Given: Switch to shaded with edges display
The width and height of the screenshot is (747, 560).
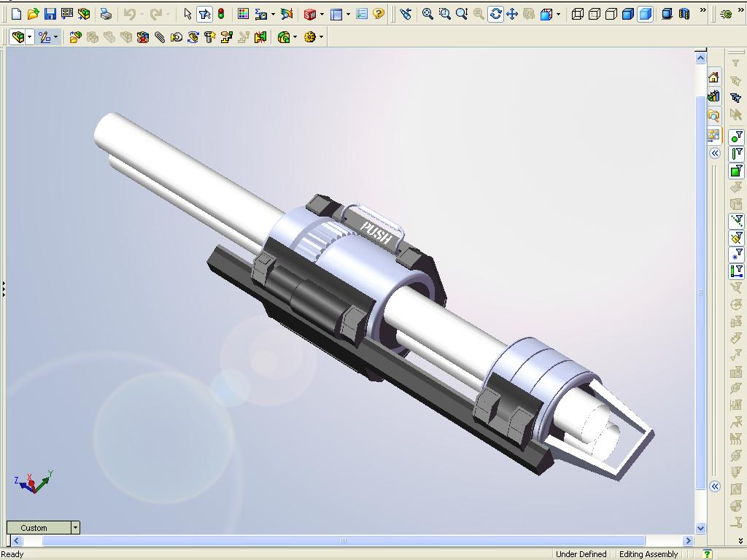Looking at the screenshot, I should point(628,14).
